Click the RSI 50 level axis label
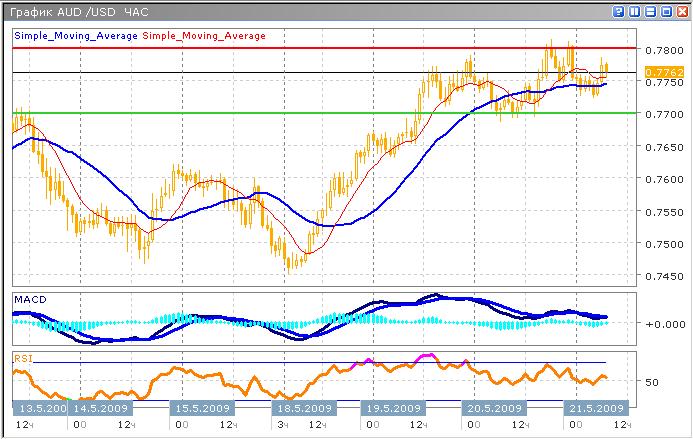 tap(652, 382)
